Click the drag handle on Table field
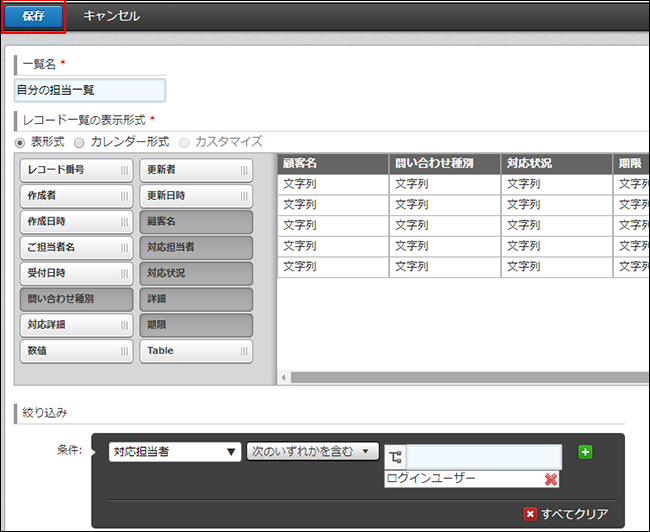The height and width of the screenshot is (532, 650). [x=244, y=352]
